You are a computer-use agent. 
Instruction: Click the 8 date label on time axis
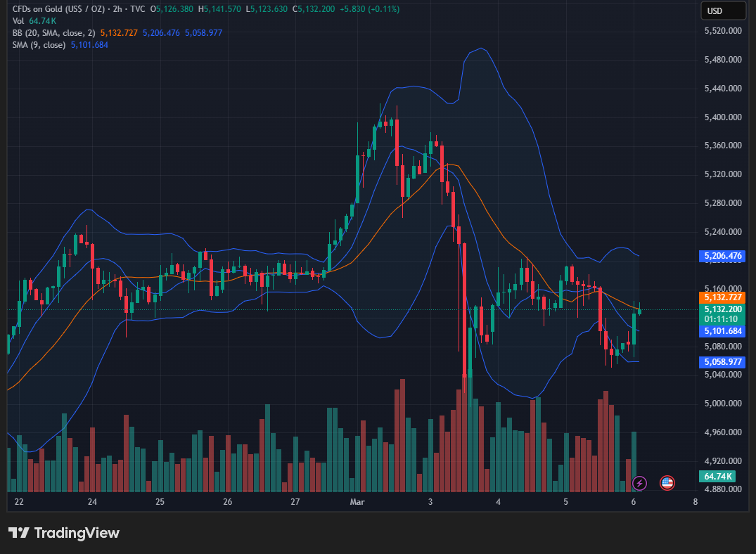[695, 502]
